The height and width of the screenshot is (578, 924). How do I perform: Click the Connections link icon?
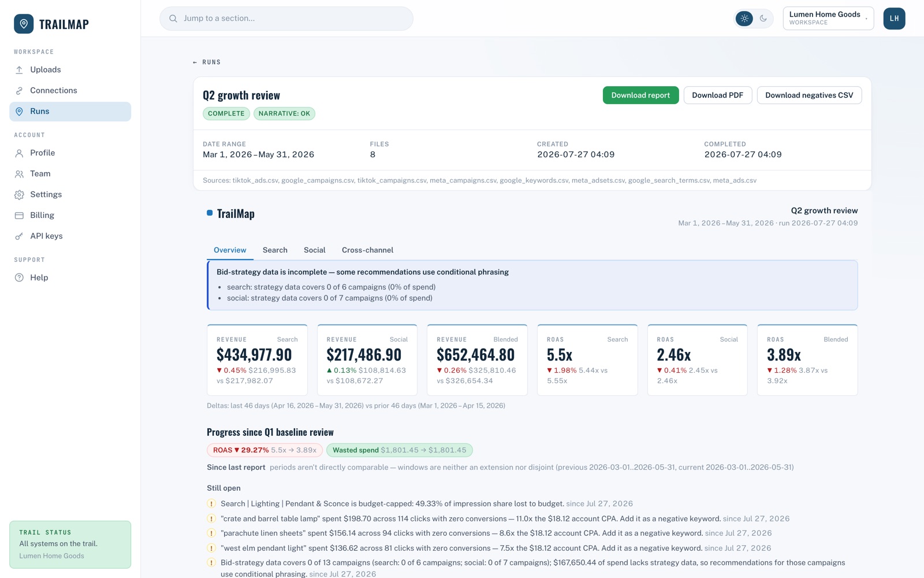click(19, 91)
